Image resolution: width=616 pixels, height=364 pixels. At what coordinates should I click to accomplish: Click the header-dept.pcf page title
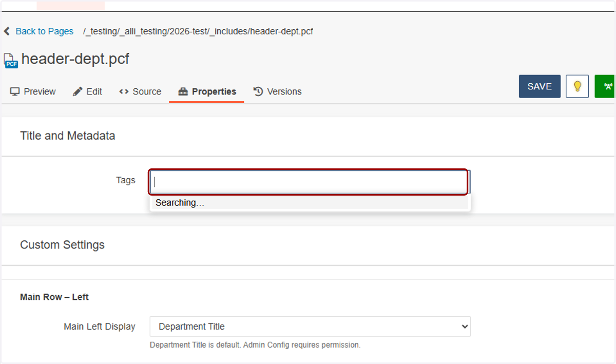point(75,59)
